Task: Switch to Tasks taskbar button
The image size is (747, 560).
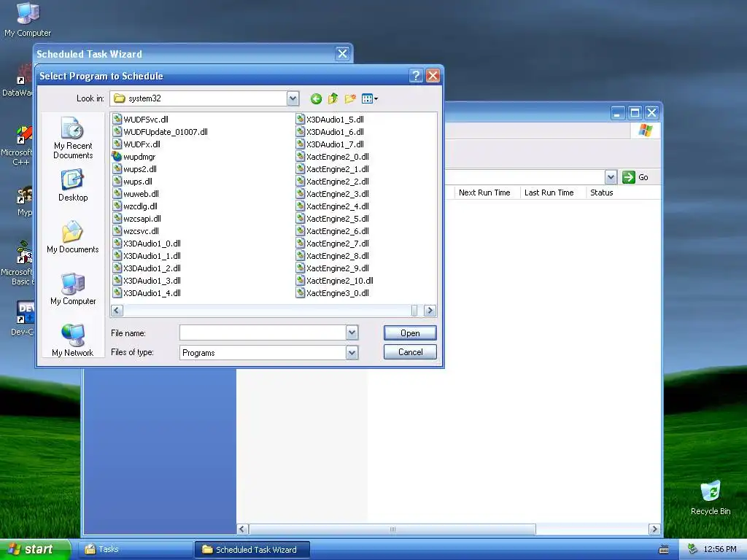Action: [135, 550]
